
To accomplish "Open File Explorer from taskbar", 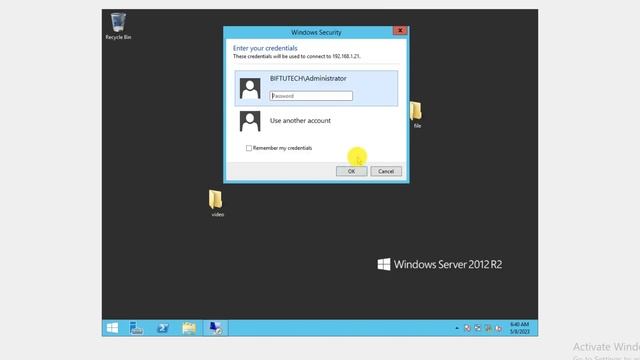I will tap(189, 328).
